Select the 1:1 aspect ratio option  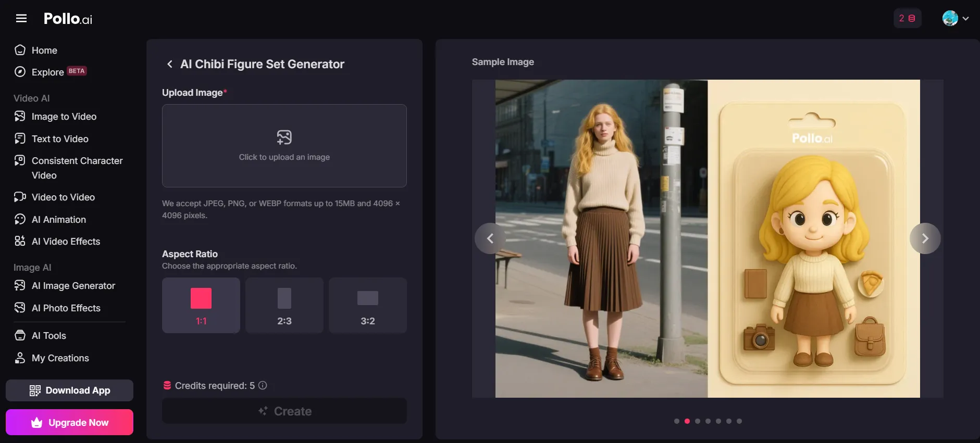coord(201,306)
